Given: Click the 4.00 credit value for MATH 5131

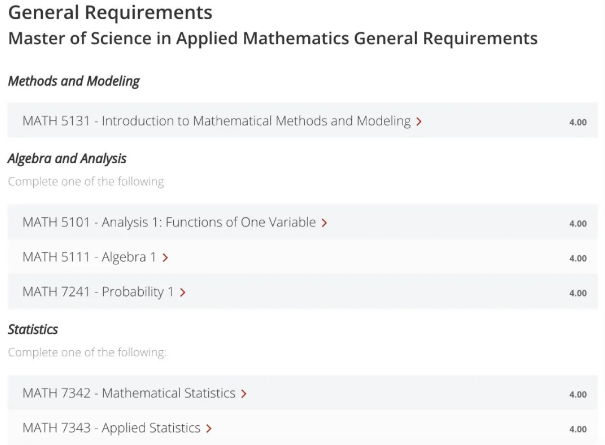Looking at the screenshot, I should 578,122.
